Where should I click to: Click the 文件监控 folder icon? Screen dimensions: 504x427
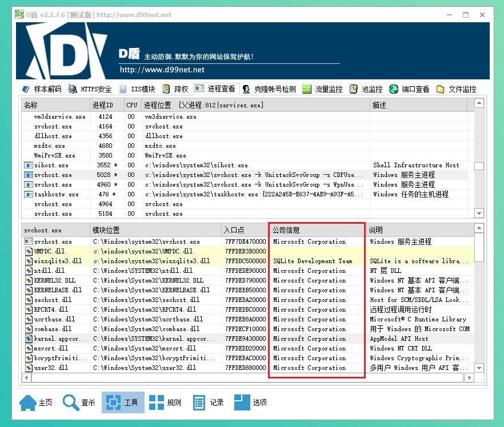click(x=441, y=89)
